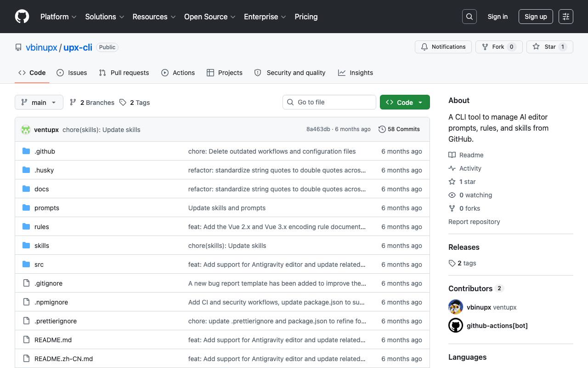This screenshot has width=588, height=368.
Task: Open commit hash 8a463db
Action: coord(318,129)
